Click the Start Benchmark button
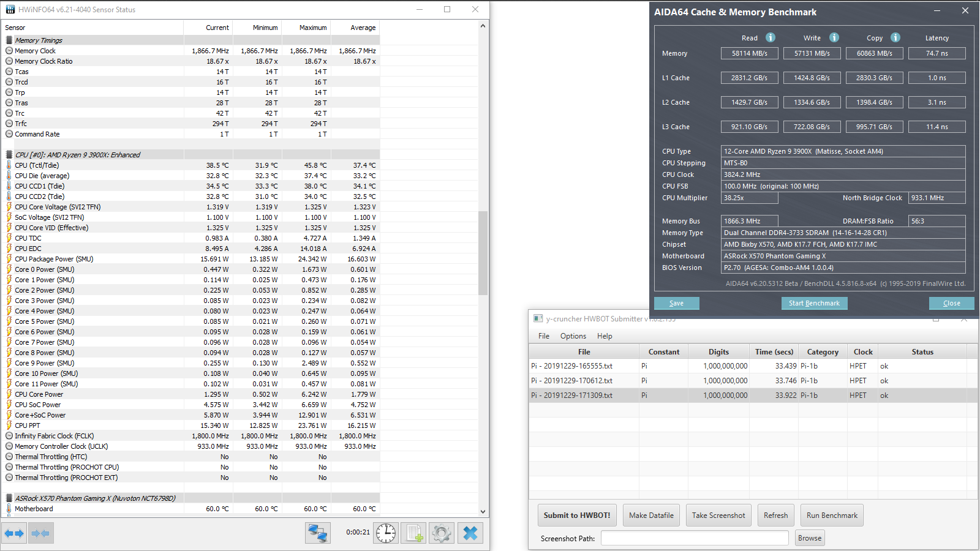 click(x=814, y=303)
